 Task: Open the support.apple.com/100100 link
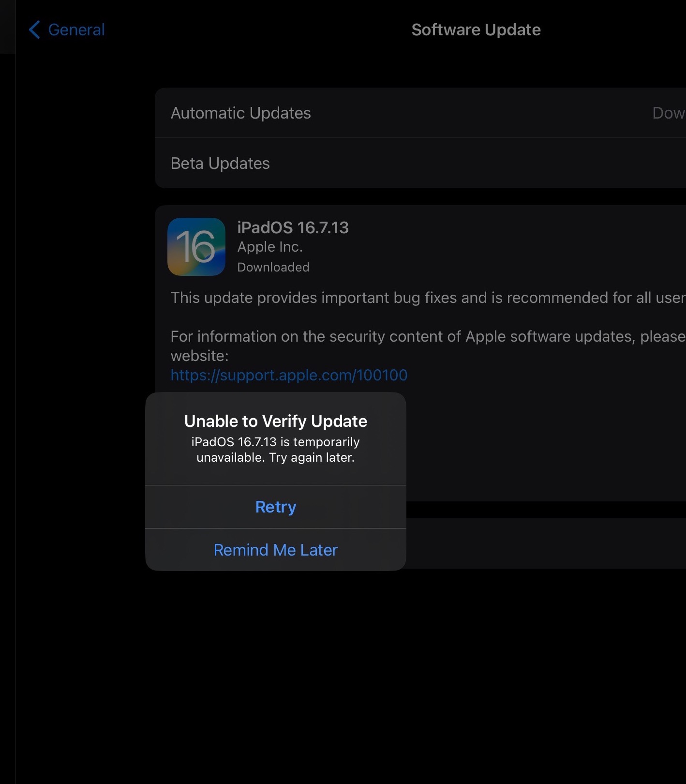289,375
